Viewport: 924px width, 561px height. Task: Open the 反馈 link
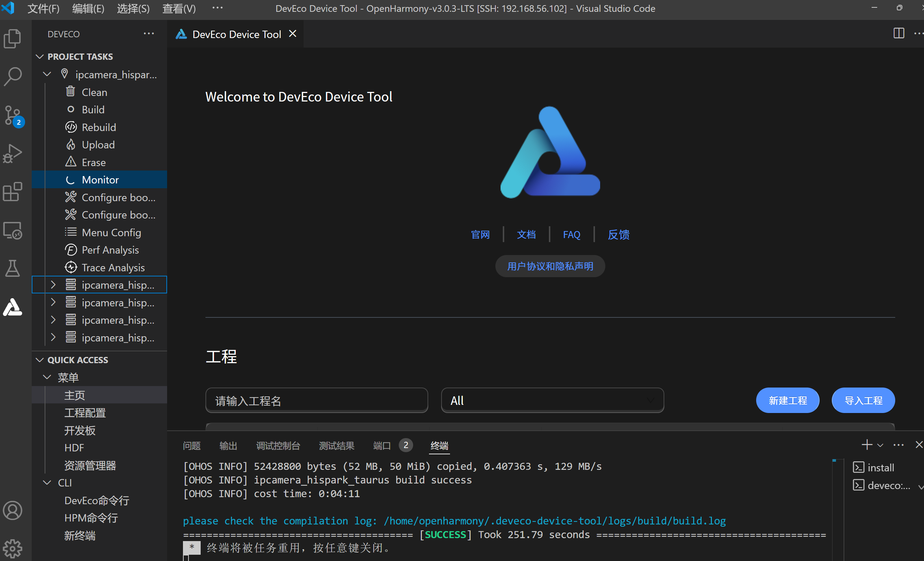618,234
